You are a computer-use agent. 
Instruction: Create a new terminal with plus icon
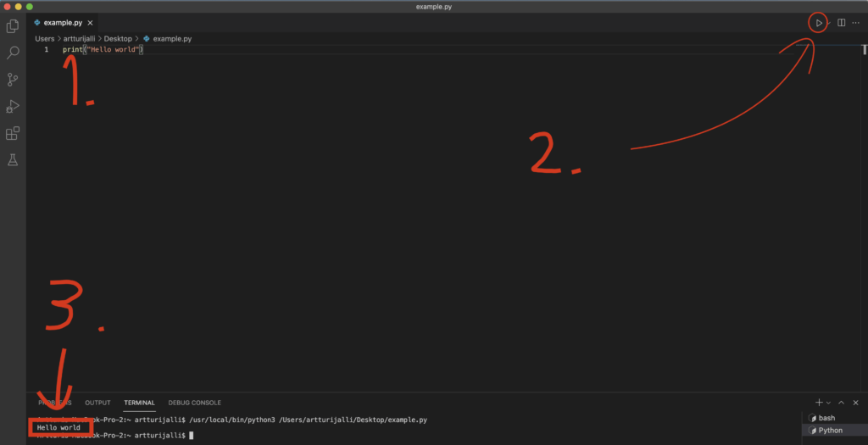[x=819, y=403]
